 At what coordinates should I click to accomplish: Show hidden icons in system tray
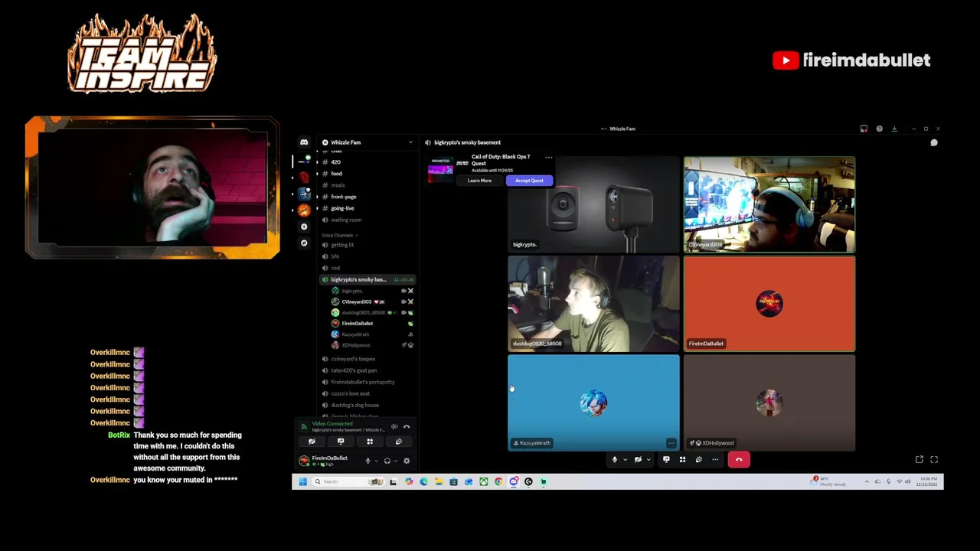point(867,481)
